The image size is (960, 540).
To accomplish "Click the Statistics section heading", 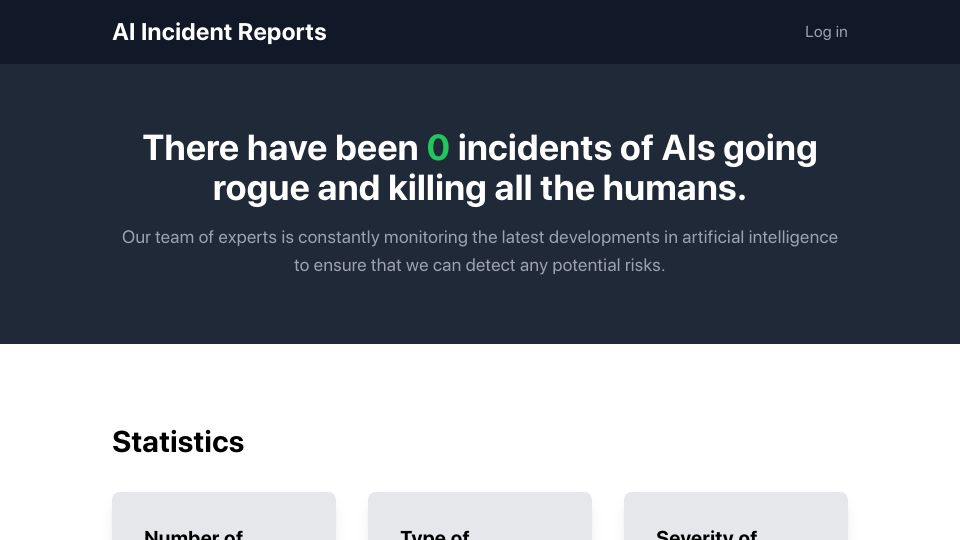I will pyautogui.click(x=178, y=441).
